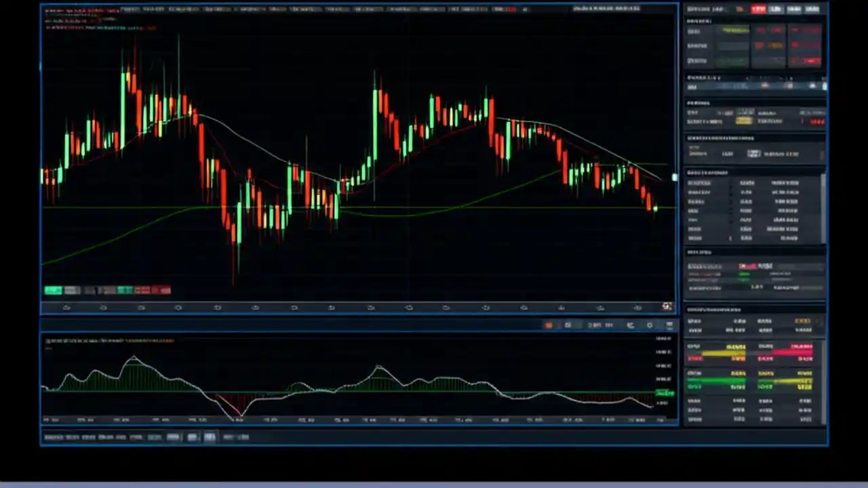Select the rightmost tab in the order ticket header
868x488 pixels.
[812, 9]
